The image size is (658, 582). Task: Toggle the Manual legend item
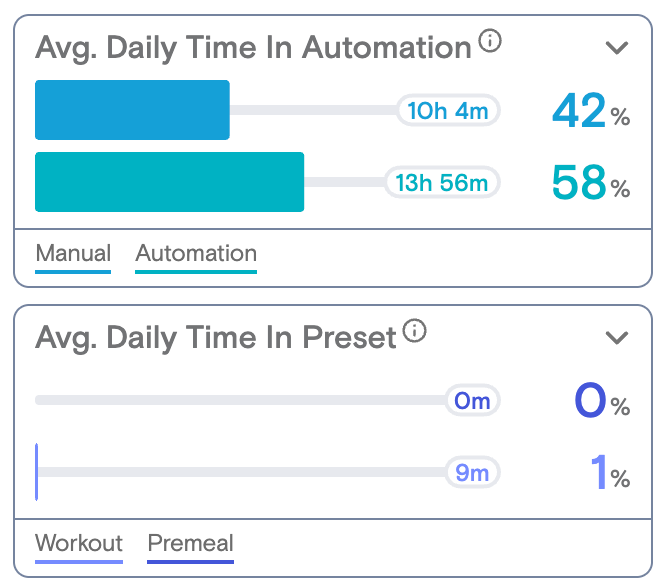coord(73,257)
